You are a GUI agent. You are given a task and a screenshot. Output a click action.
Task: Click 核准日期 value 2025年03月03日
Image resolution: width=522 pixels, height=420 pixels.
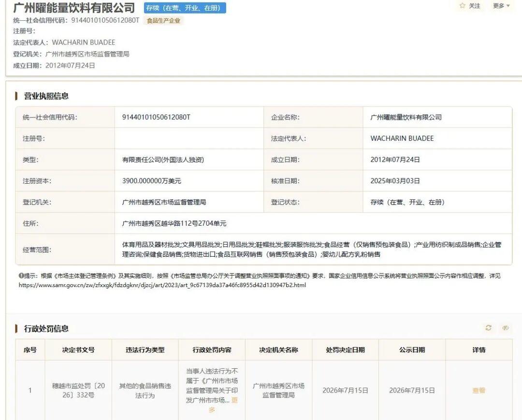click(395, 181)
